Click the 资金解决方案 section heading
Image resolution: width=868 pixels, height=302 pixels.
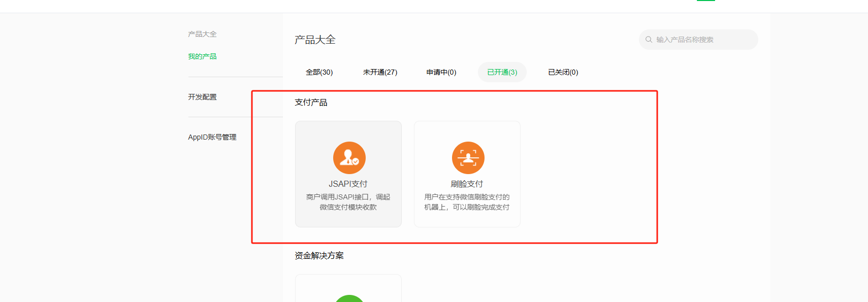pyautogui.click(x=319, y=256)
